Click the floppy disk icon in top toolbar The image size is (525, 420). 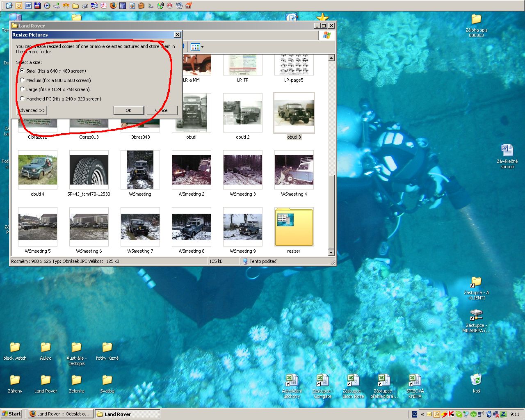point(38,6)
